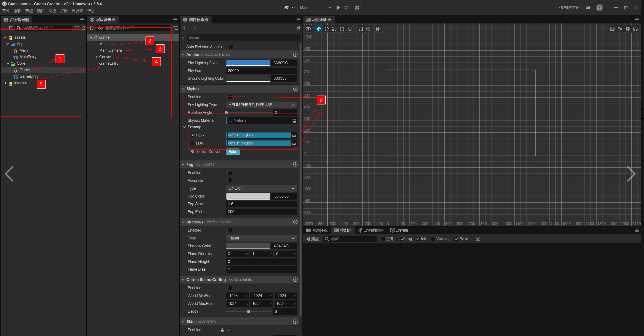Refresh the asset manager
Viewport: 644px width, 336px height.
(x=84, y=28)
